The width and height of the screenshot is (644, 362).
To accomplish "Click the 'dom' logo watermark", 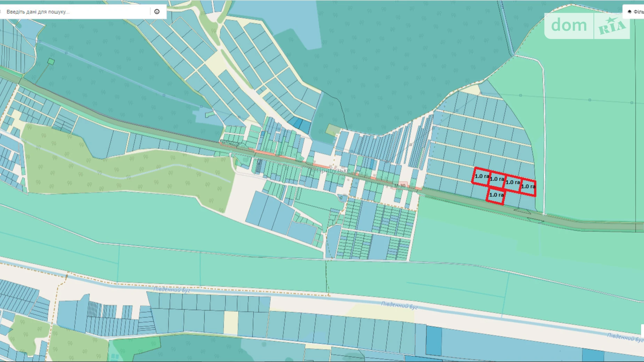I will [569, 25].
